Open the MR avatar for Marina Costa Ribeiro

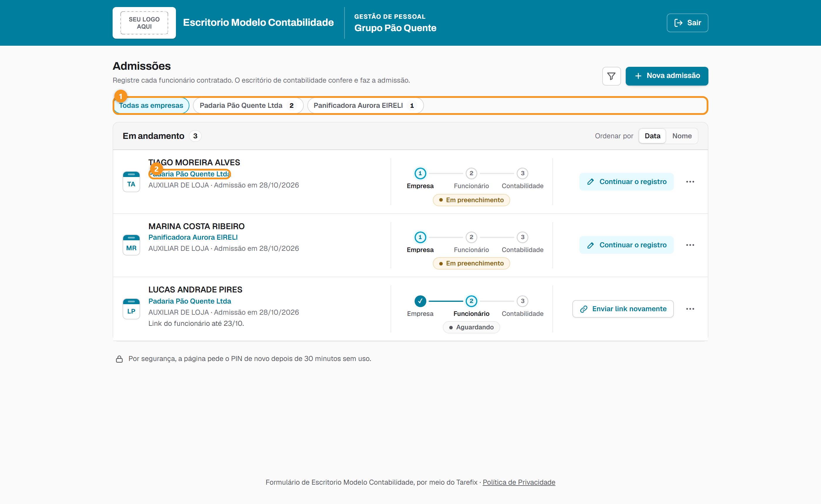pos(131,245)
